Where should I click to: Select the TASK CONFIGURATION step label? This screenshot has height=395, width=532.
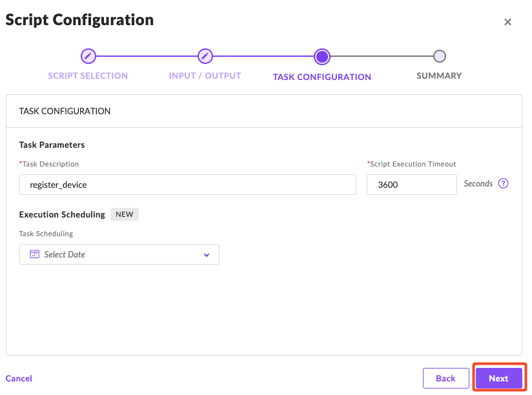tap(322, 77)
